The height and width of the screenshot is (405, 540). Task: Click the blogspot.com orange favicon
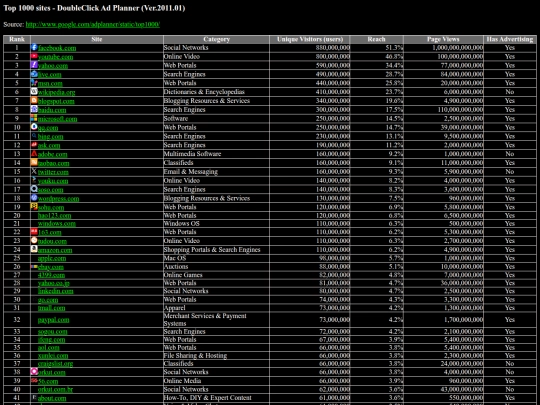point(34,100)
